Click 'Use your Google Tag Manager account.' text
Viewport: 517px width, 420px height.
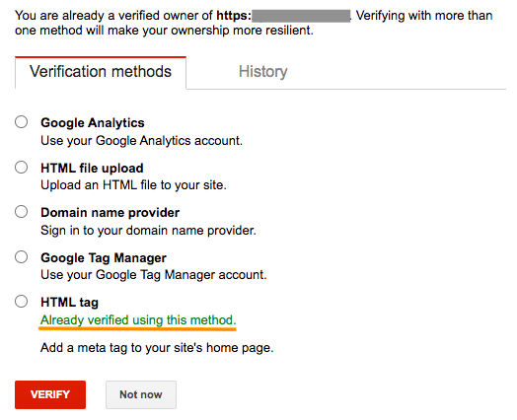coord(154,275)
